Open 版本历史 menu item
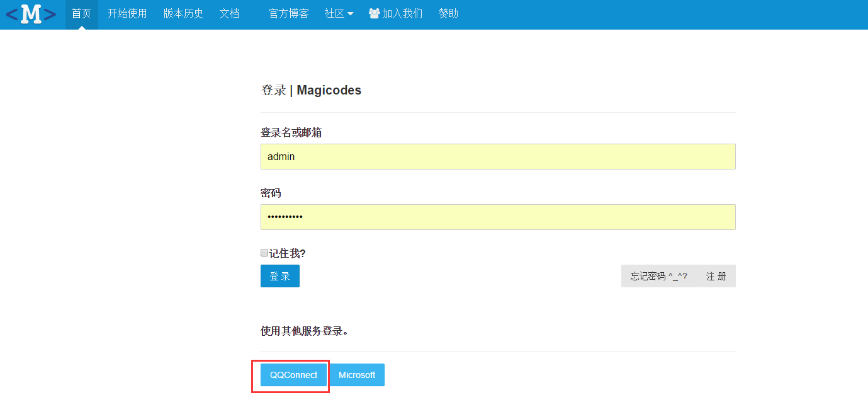Image resolution: width=868 pixels, height=419 pixels. coord(183,14)
